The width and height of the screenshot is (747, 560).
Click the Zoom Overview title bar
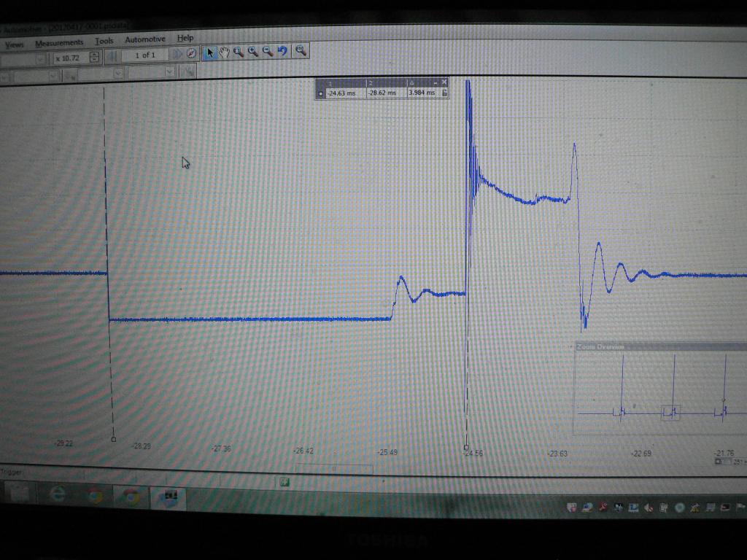tap(659, 346)
